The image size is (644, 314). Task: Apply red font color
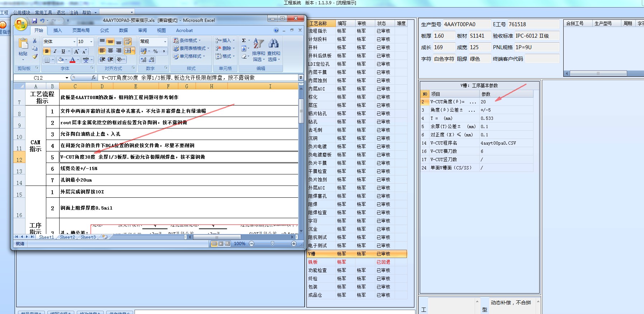[x=72, y=60]
